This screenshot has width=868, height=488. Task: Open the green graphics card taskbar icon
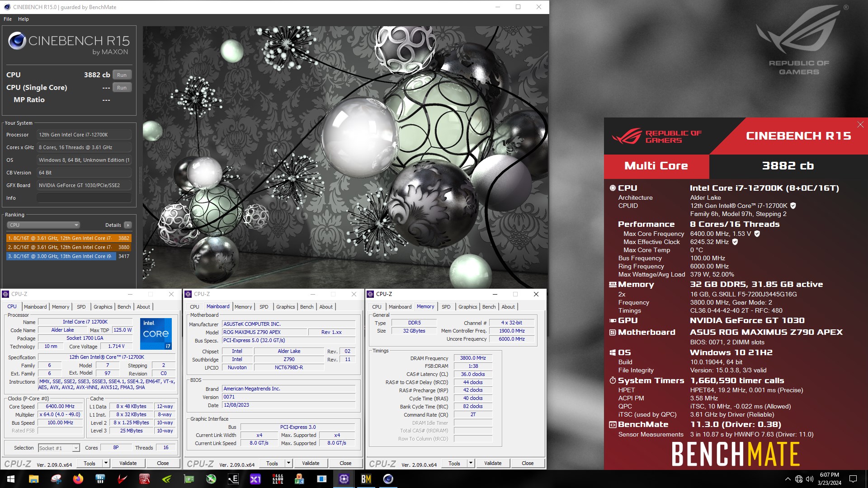(189, 479)
